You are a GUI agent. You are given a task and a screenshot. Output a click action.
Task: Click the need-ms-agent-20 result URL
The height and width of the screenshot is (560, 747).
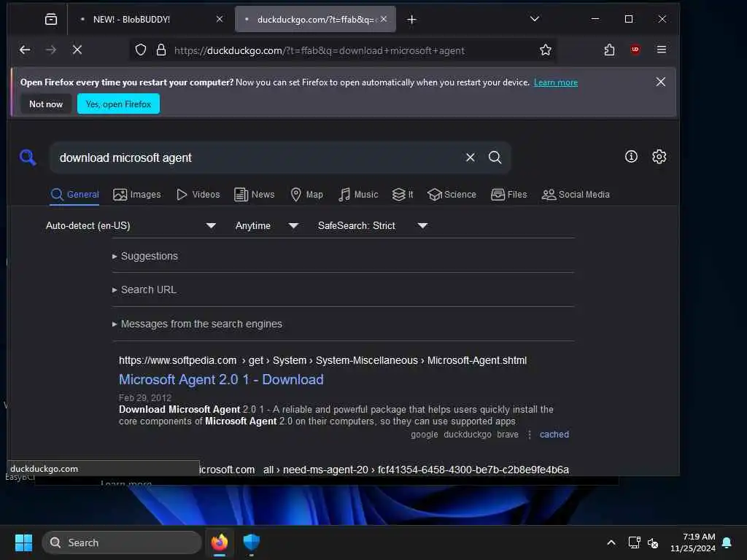click(x=384, y=470)
